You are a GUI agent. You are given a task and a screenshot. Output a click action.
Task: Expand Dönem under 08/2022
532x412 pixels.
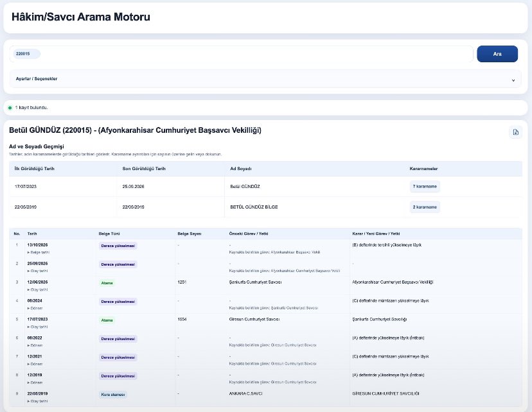(35, 346)
